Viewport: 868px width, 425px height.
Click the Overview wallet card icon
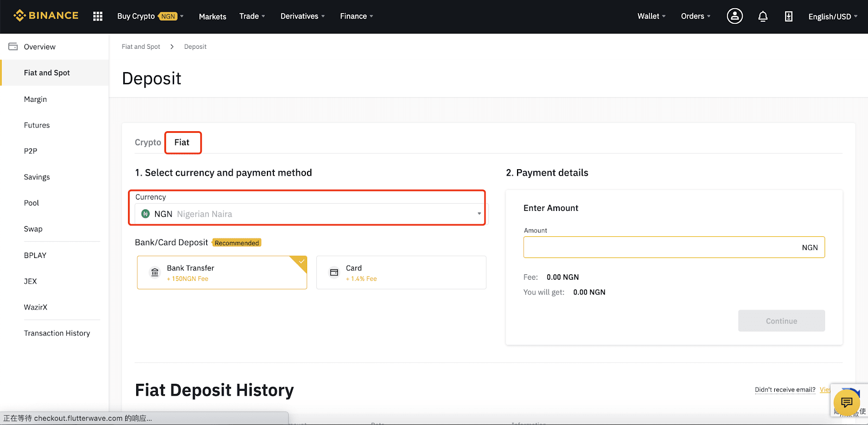pos(13,47)
